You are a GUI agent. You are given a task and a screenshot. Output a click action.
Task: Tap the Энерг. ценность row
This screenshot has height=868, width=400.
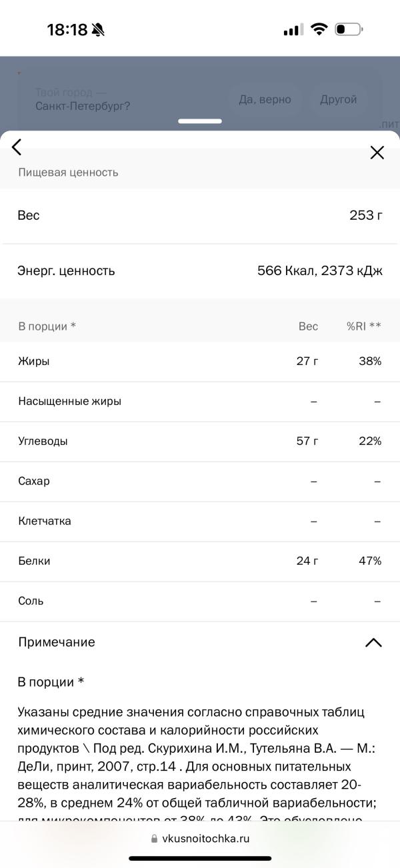(200, 270)
